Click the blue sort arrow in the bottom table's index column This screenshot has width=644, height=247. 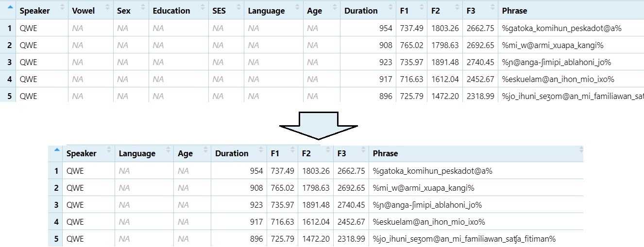tap(57, 149)
